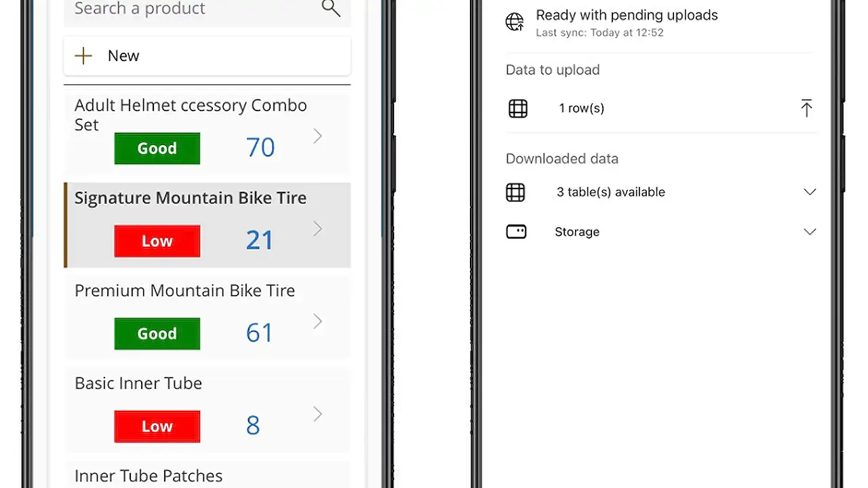Click the table icon beside 3 table(s) available
The height and width of the screenshot is (488, 868).
pyautogui.click(x=515, y=192)
